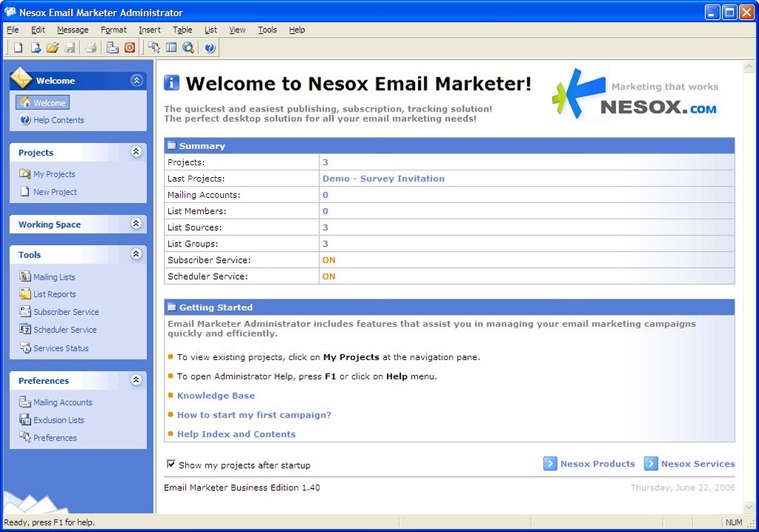Click the Scheduler Service sidebar icon
This screenshot has width=759, height=532.
25,329
